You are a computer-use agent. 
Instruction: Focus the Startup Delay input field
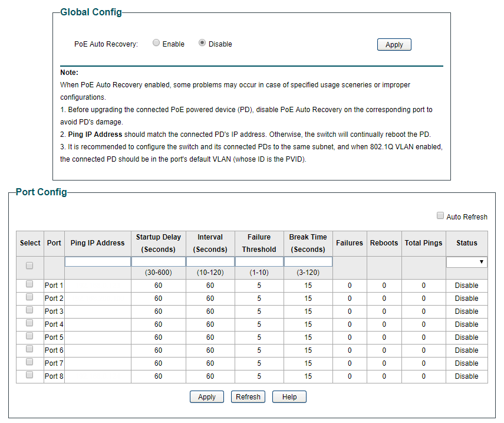click(x=158, y=261)
